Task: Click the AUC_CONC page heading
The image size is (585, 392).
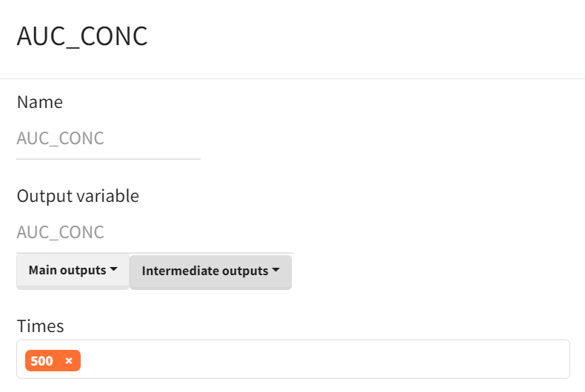Action: tap(82, 36)
